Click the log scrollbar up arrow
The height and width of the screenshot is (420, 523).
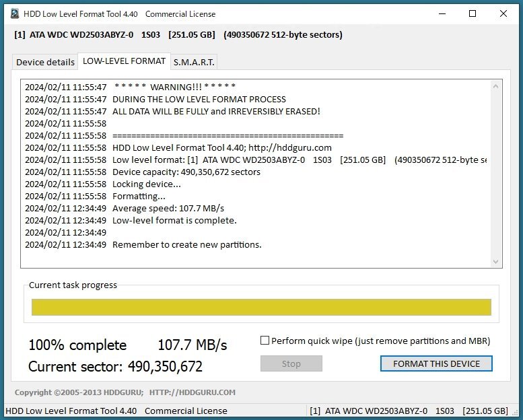(x=496, y=87)
